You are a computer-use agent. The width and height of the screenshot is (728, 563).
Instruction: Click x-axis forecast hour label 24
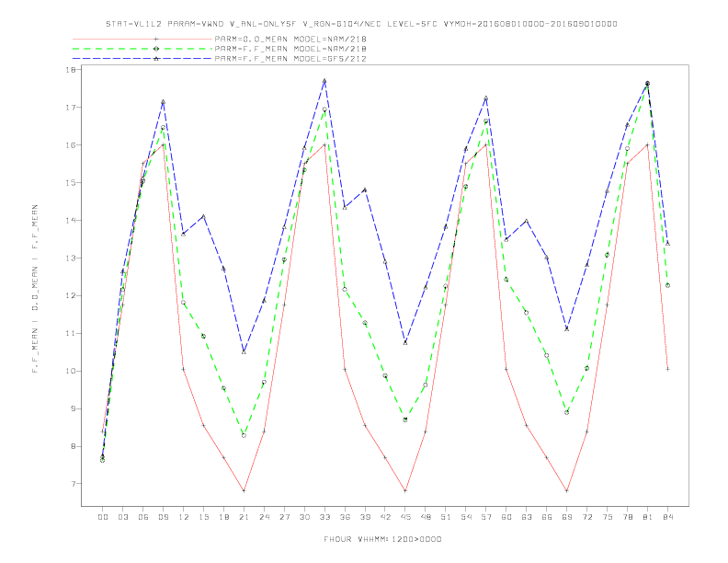[264, 517]
